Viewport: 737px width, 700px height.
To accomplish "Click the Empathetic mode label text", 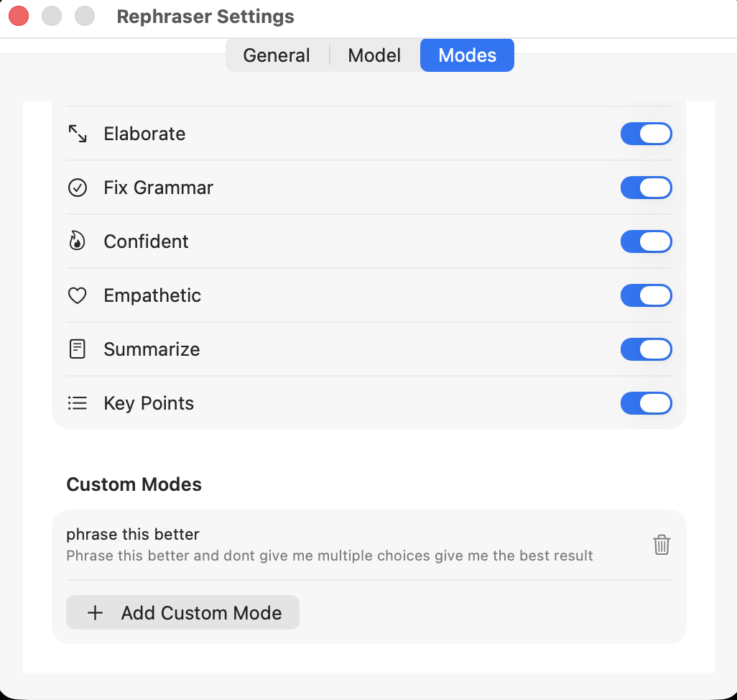I will 152,295.
